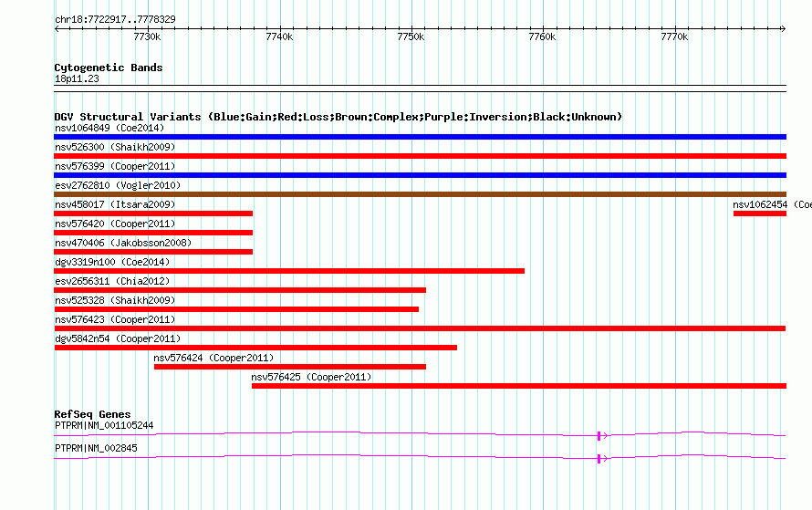Click the RefSeq Genes track title
This screenshot has height=510, width=812.
(x=92, y=414)
